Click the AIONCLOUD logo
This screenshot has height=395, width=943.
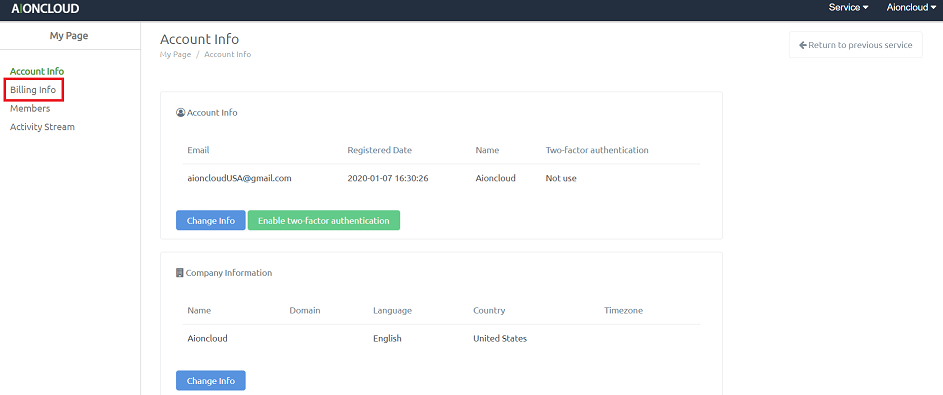point(45,8)
